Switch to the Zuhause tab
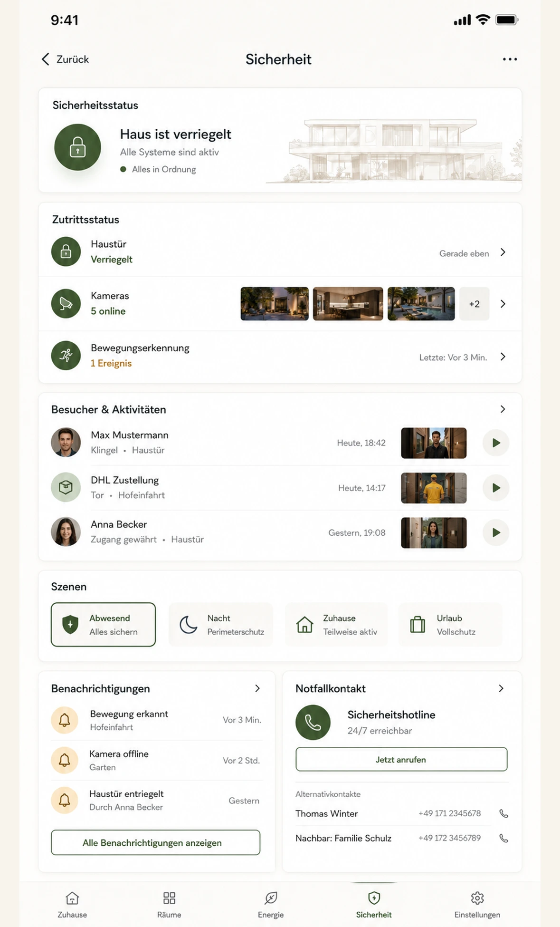 point(72,905)
